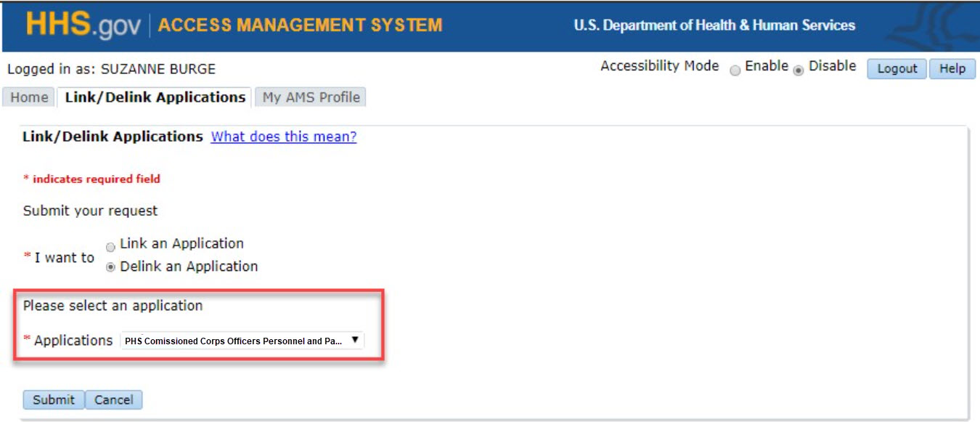Image resolution: width=980 pixels, height=422 pixels.
Task: Click the Please select an application label
Action: (x=113, y=306)
